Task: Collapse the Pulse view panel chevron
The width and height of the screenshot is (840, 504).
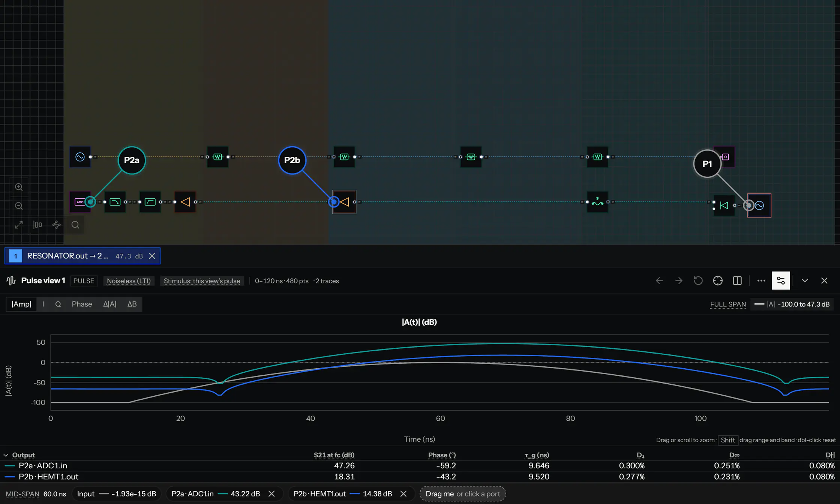Action: coord(805,280)
